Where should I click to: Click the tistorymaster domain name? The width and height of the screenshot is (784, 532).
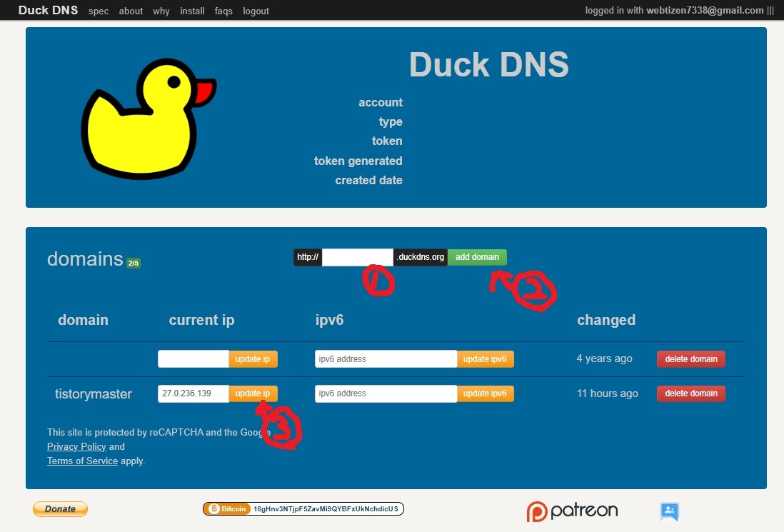pos(94,394)
